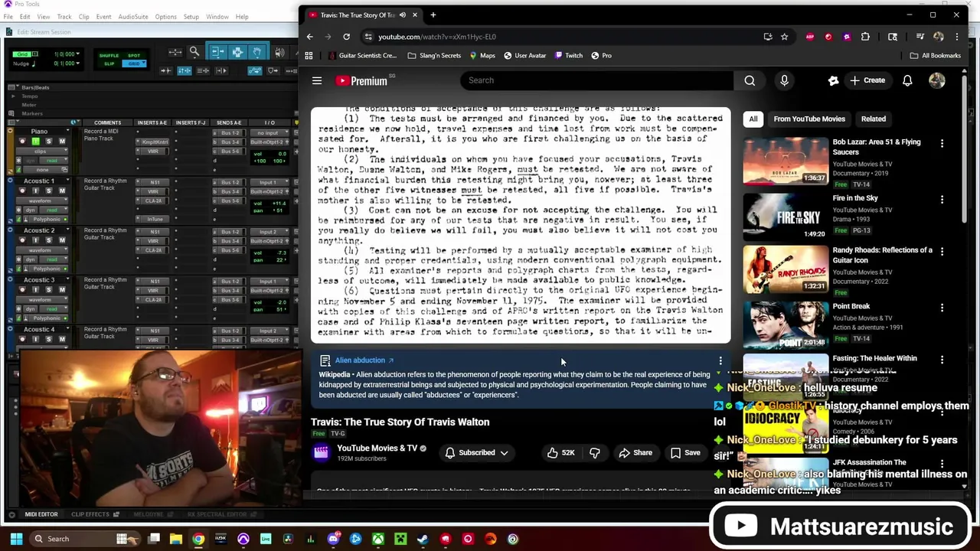Open Acoustic 1 track view 'waveform' dropdown

coord(42,201)
